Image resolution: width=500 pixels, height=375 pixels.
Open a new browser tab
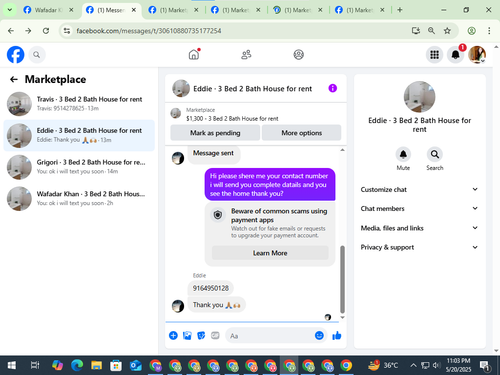tap(400, 10)
